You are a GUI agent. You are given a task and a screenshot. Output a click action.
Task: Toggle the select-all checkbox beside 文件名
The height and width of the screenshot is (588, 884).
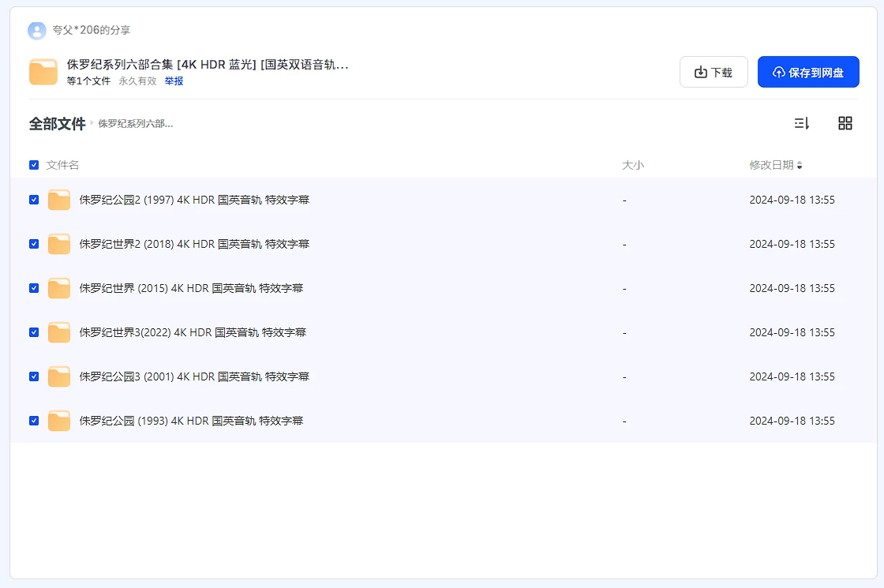34,165
